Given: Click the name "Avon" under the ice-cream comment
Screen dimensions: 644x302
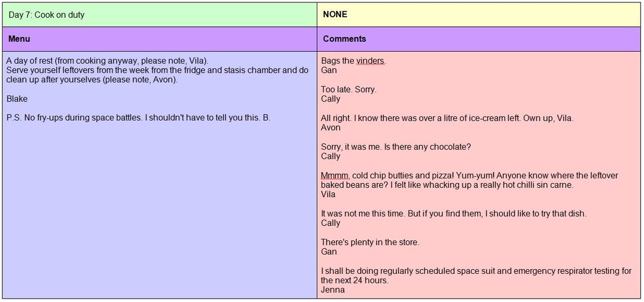Looking at the screenshot, I should click(330, 127).
